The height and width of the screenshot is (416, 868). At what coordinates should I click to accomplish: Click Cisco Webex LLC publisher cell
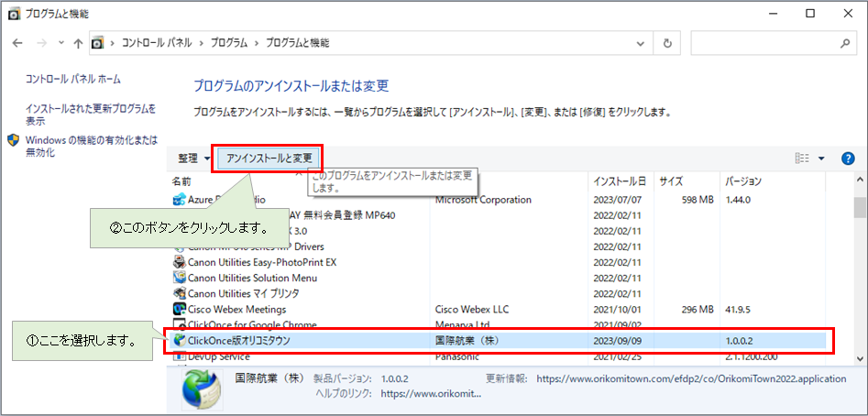(472, 309)
